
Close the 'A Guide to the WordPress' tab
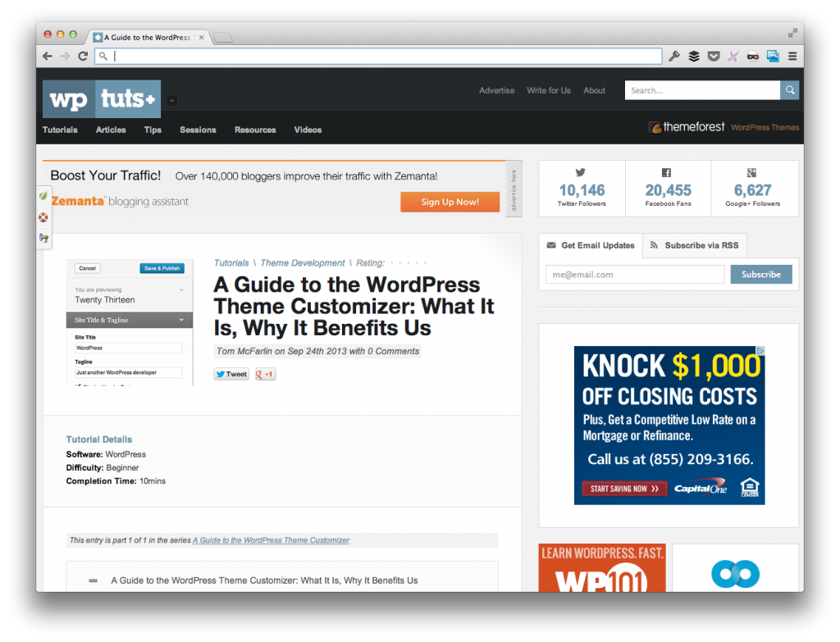[202, 38]
